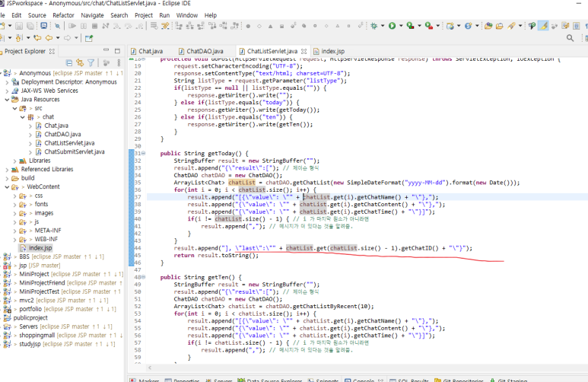Click the Last Edit Location arrow icon
588x382 pixels.
(37, 38)
